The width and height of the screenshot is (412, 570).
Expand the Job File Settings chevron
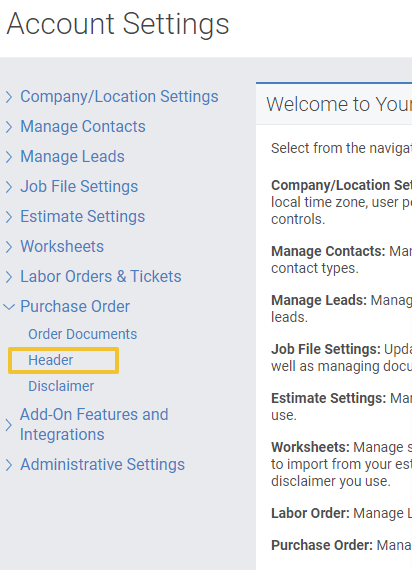coord(9,187)
